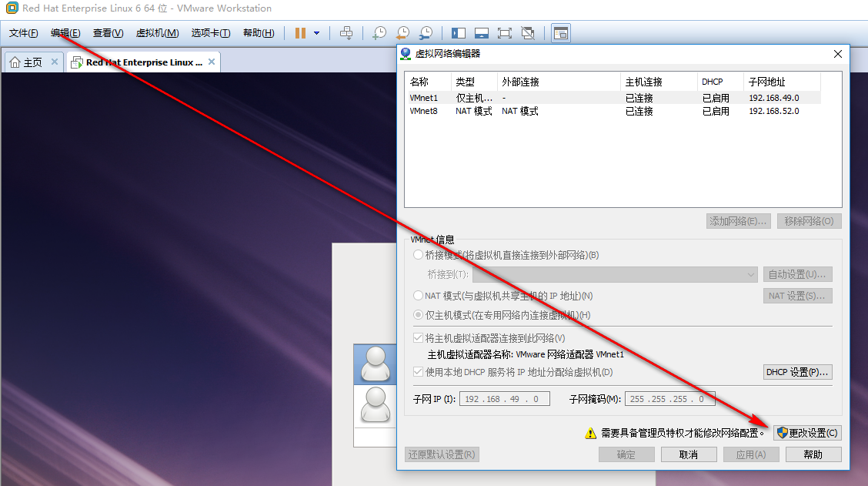
Task: Click the VMware Workstation title bar icon
Action: [x=12, y=8]
